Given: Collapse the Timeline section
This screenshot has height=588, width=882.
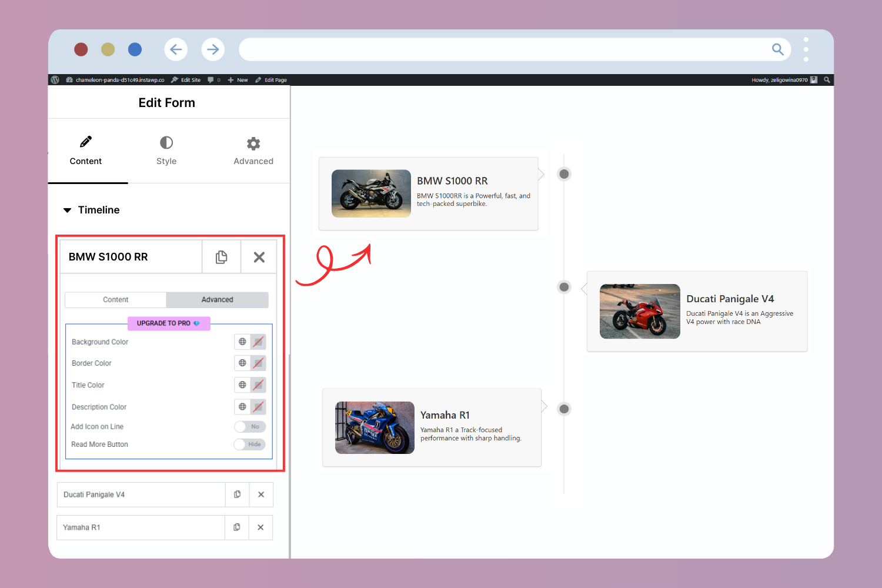Looking at the screenshot, I should tap(91, 210).
